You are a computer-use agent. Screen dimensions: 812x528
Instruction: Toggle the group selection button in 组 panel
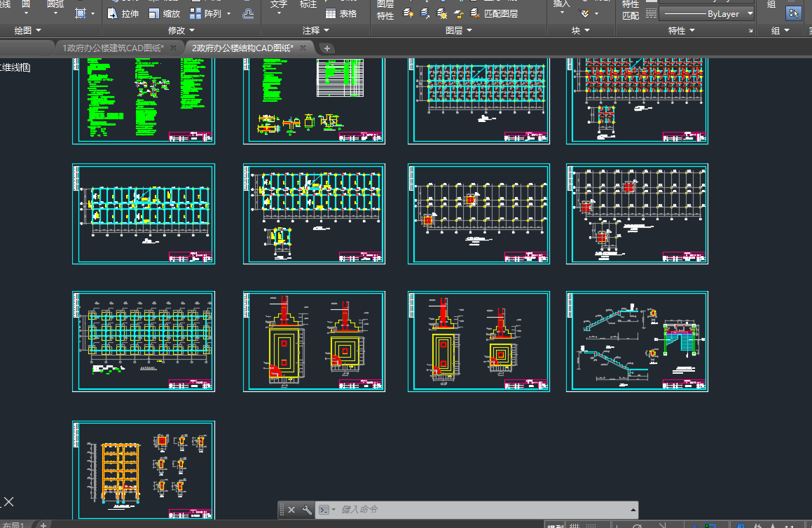point(793,13)
